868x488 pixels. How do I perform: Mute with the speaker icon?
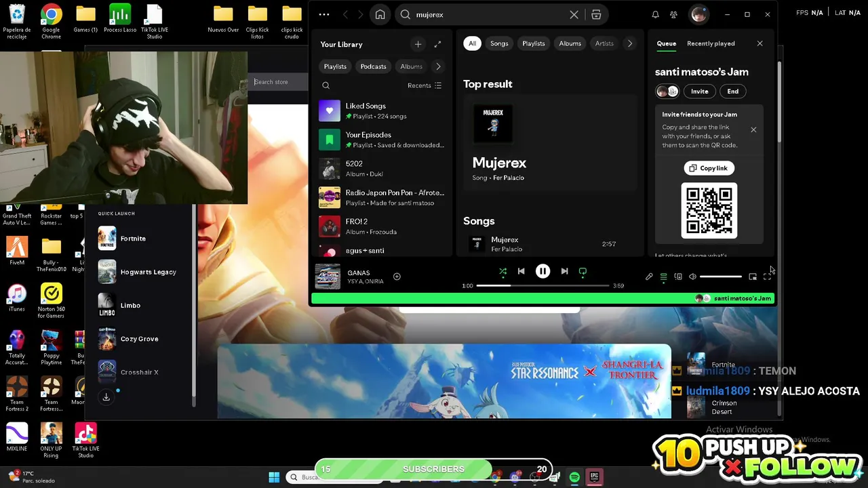[x=692, y=277]
